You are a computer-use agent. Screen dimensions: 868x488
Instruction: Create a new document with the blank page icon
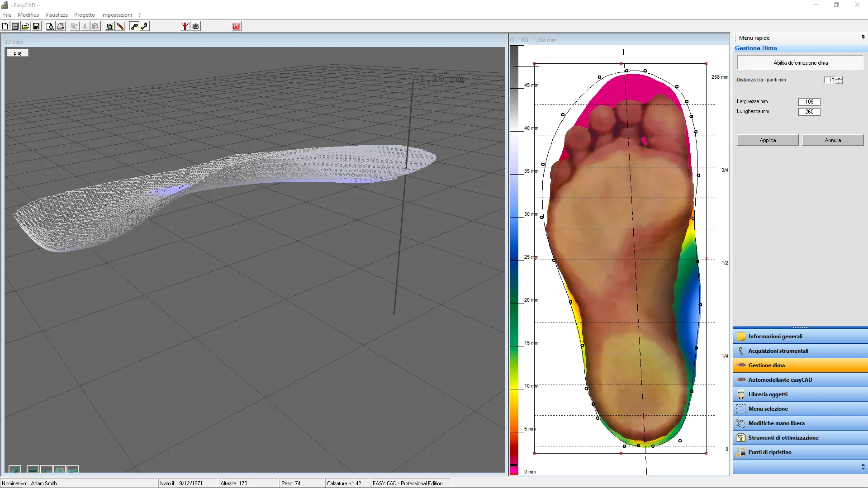click(5, 26)
